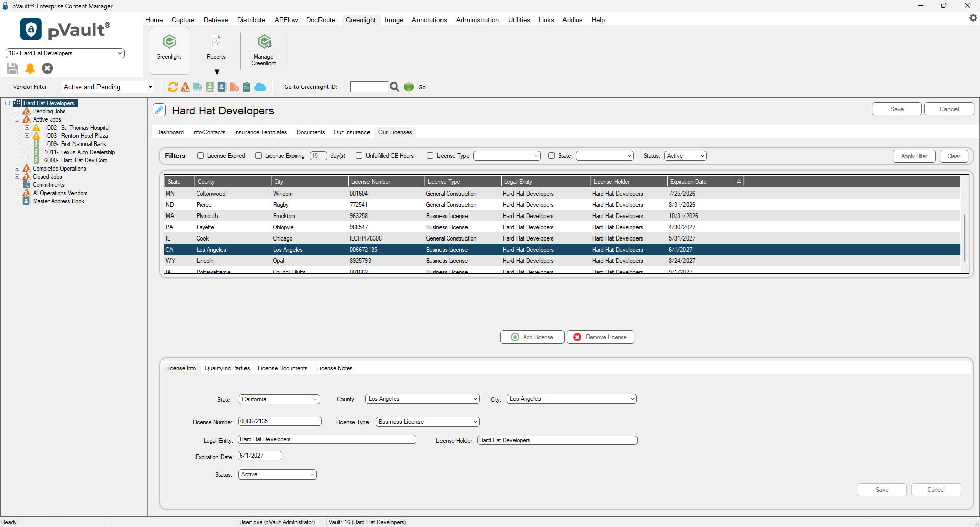This screenshot has height=527, width=980.
Task: Click the construction worker toolbar icon
Action: click(185, 87)
